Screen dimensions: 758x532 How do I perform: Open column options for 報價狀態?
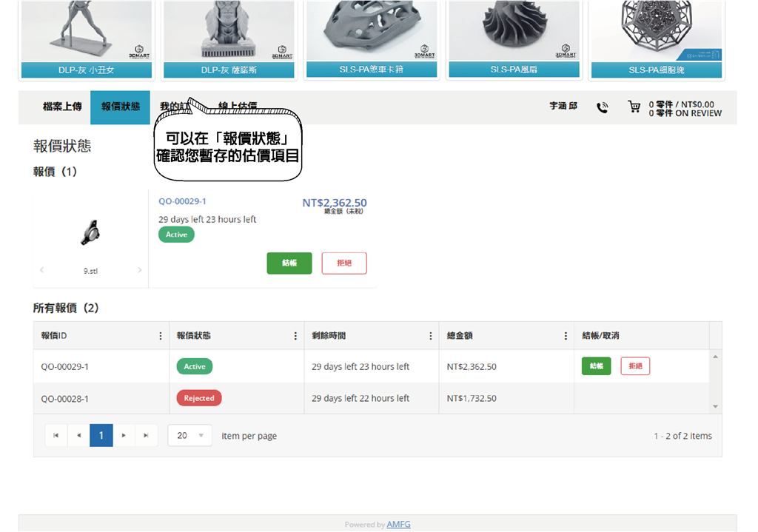coord(295,335)
